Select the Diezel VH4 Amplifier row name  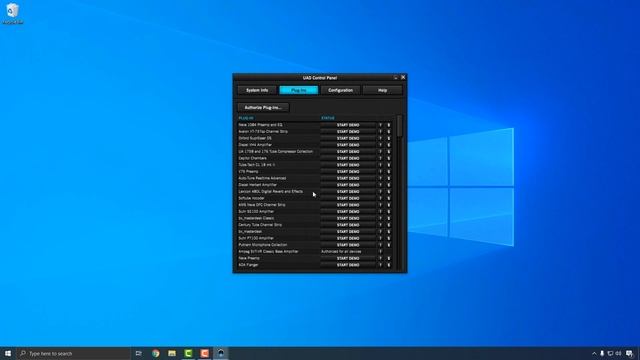(255, 145)
